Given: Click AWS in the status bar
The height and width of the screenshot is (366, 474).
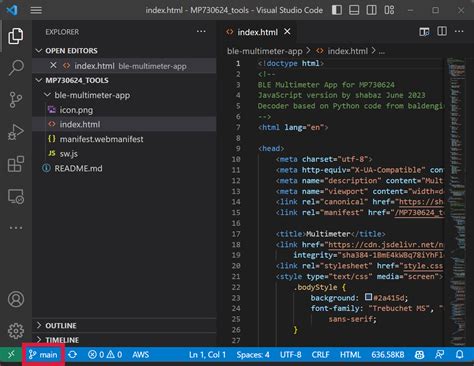Looking at the screenshot, I should pos(140,355).
